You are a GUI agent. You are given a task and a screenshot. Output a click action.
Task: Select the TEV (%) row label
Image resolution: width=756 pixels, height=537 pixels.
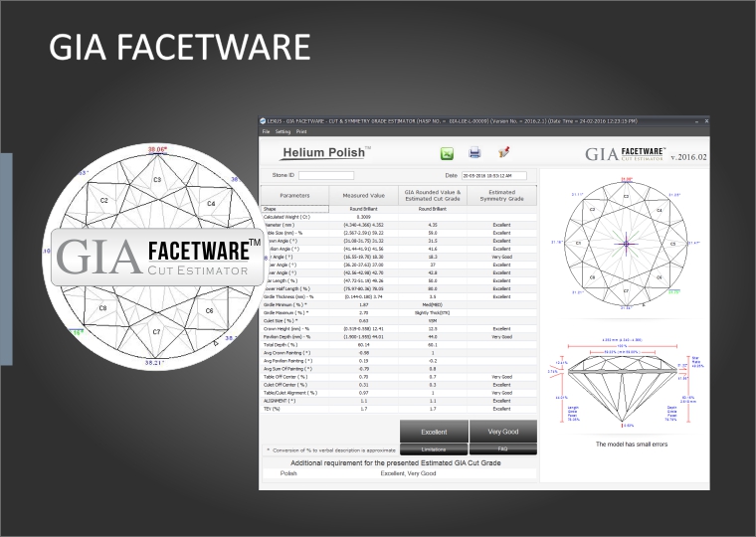point(272,409)
